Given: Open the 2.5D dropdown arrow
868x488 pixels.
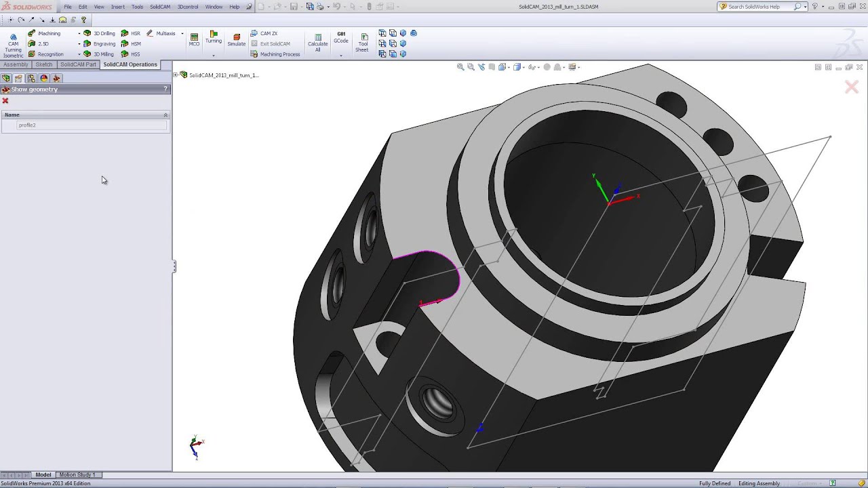Looking at the screenshot, I should [x=79, y=43].
